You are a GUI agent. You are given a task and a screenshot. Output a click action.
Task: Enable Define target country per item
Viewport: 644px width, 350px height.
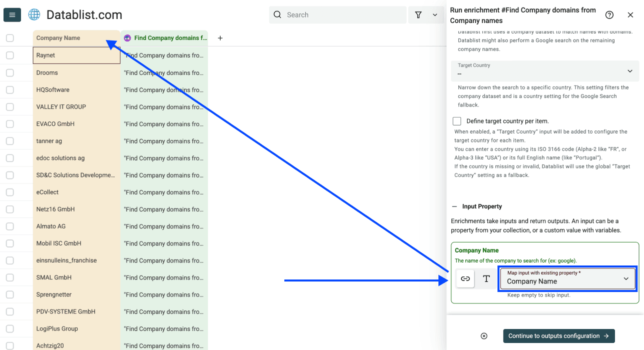[456, 120]
